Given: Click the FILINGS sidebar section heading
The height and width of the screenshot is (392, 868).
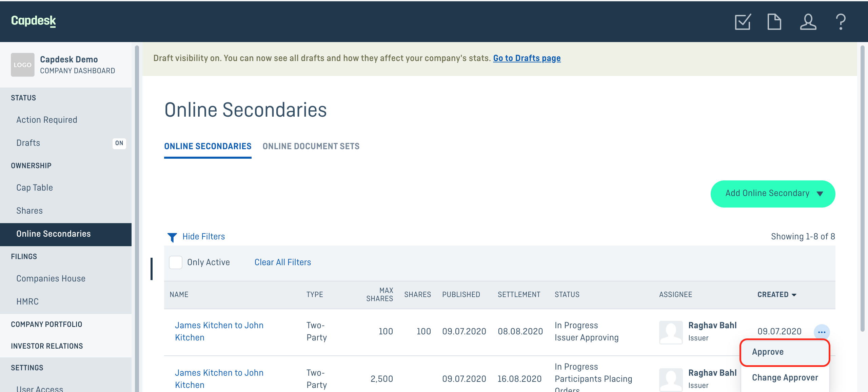Looking at the screenshot, I should [x=24, y=257].
